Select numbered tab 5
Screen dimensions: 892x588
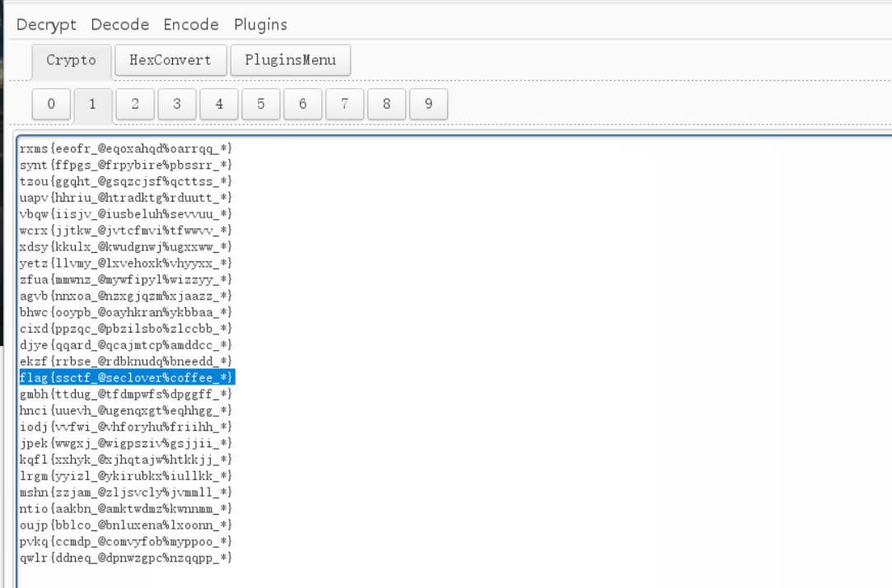(x=260, y=104)
